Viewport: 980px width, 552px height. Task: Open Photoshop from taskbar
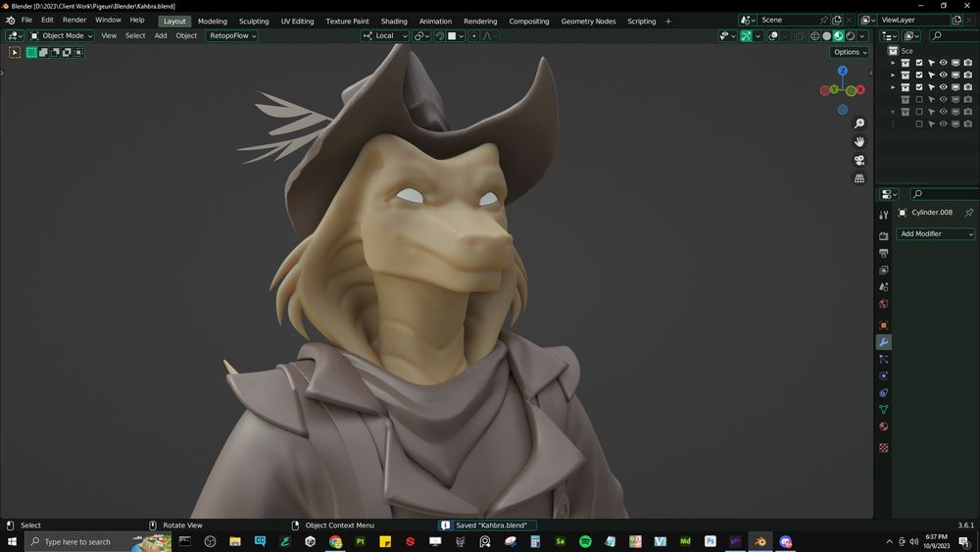click(x=710, y=541)
